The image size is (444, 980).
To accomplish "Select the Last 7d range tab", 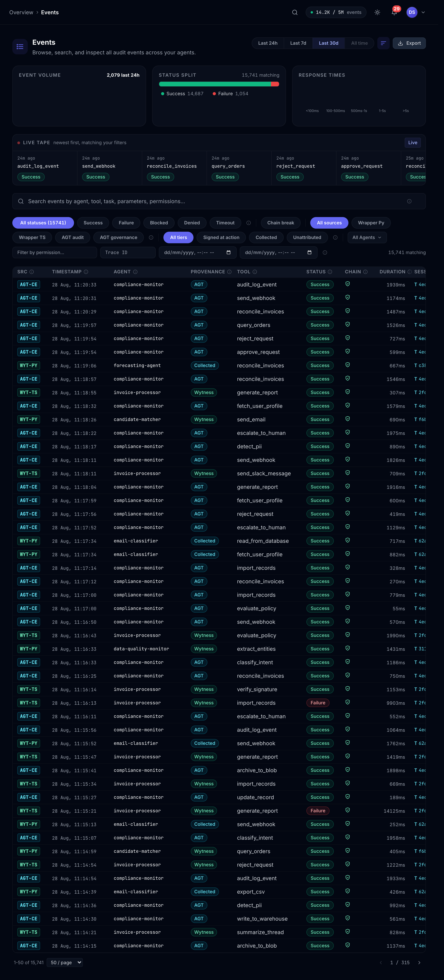I will [x=298, y=43].
